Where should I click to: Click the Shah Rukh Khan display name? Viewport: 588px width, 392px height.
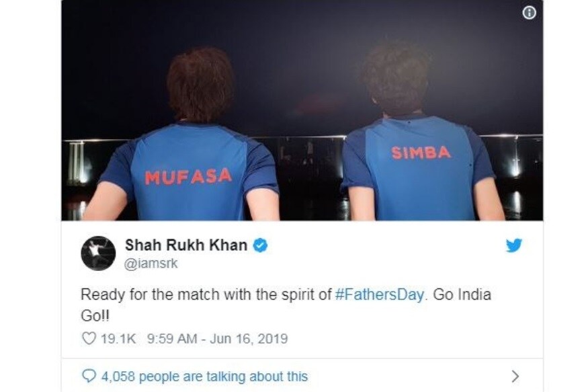click(186, 245)
